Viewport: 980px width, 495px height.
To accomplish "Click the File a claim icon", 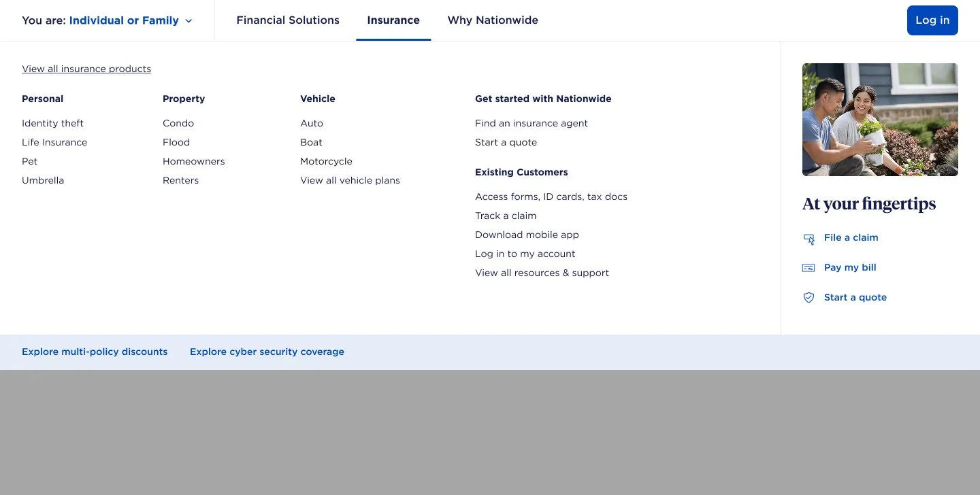I will (808, 239).
